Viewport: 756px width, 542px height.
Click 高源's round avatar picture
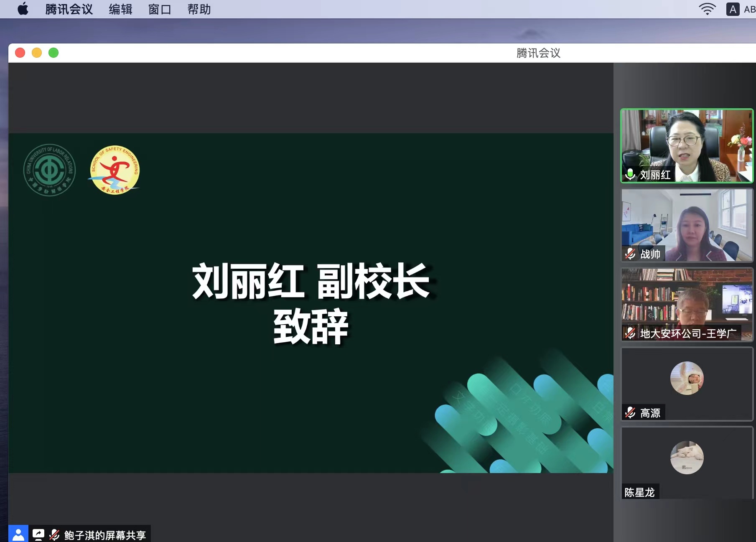pyautogui.click(x=687, y=378)
